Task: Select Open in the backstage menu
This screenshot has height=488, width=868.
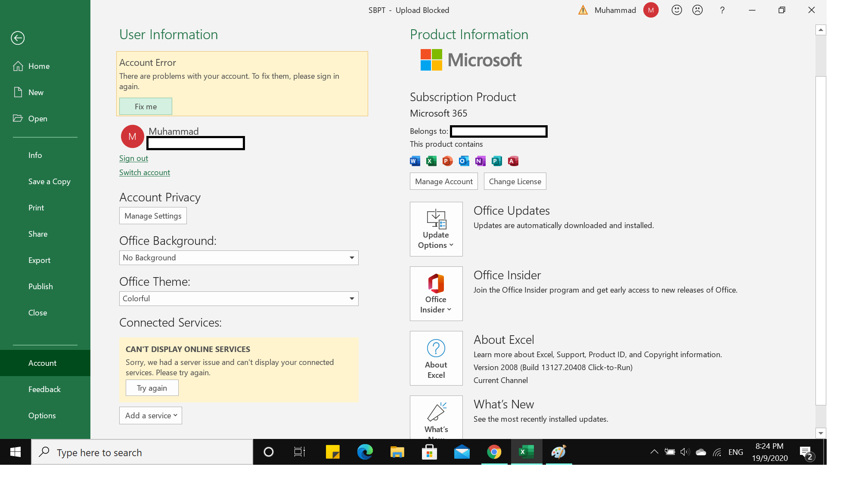Action: click(45, 119)
